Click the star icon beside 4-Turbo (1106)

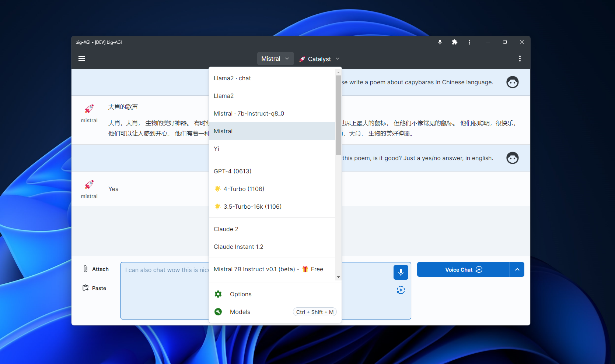click(x=218, y=189)
